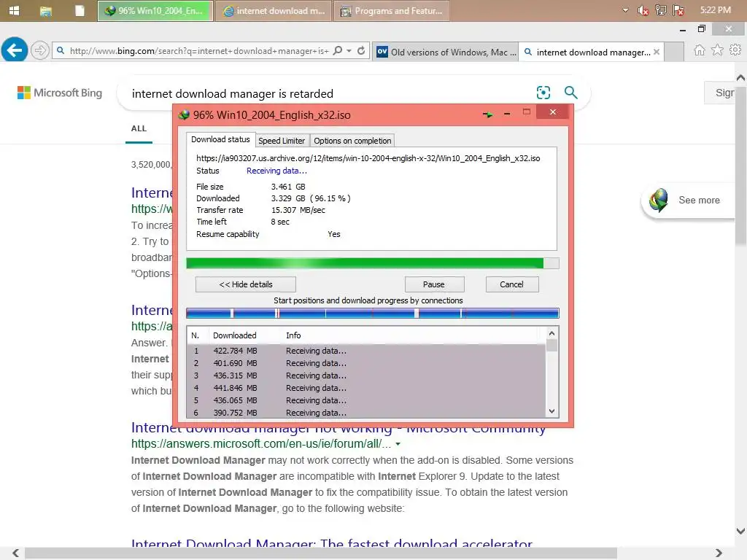
Task: Open the Download status tab
Action: coord(220,139)
